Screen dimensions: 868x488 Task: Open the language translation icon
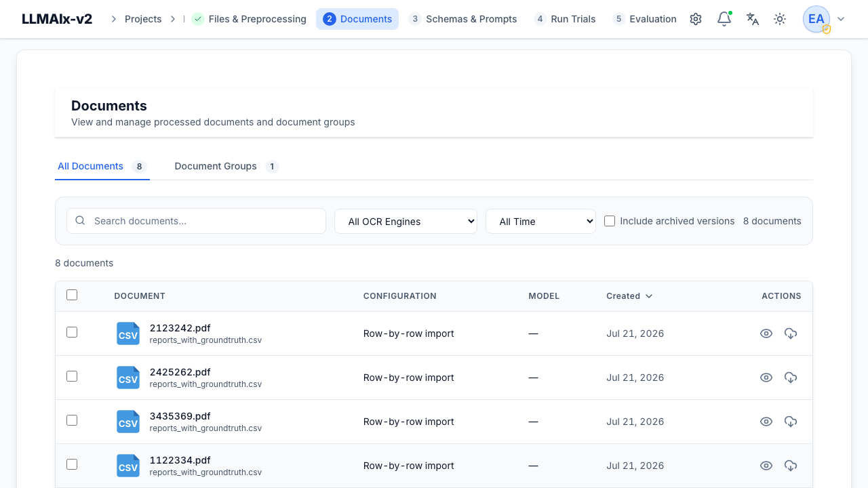click(753, 19)
